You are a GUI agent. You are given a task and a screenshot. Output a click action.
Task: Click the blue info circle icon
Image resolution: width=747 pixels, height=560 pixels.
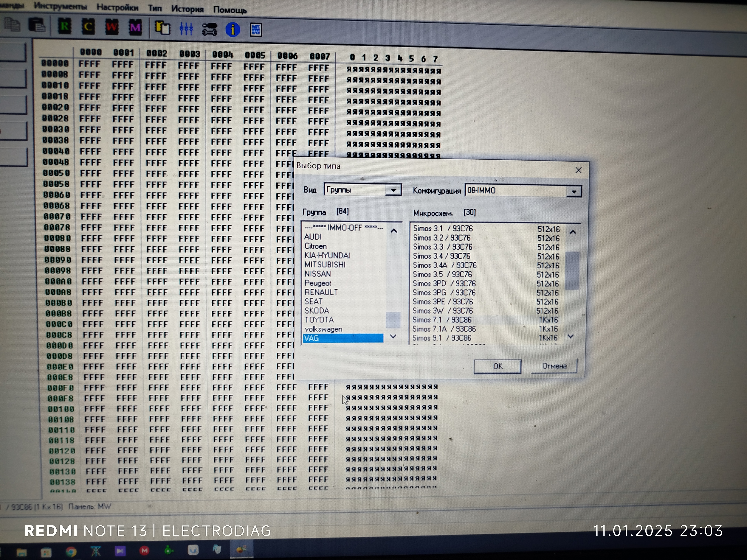[x=233, y=30]
